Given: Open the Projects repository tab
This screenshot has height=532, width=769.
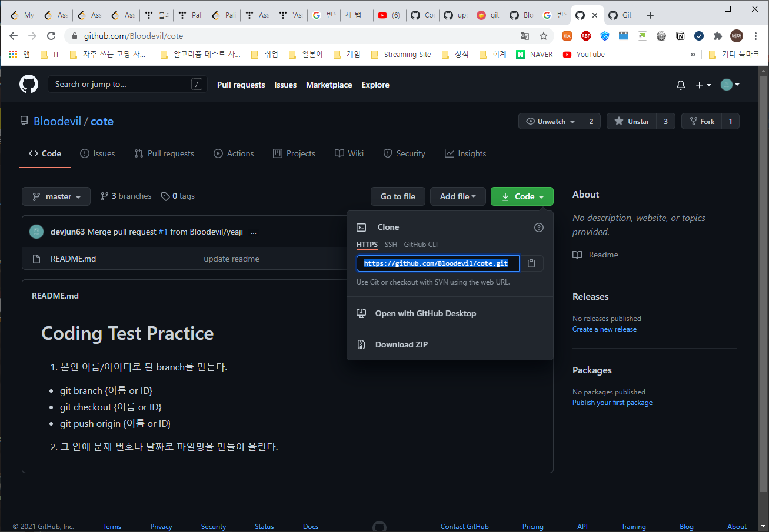Looking at the screenshot, I should 294,153.
